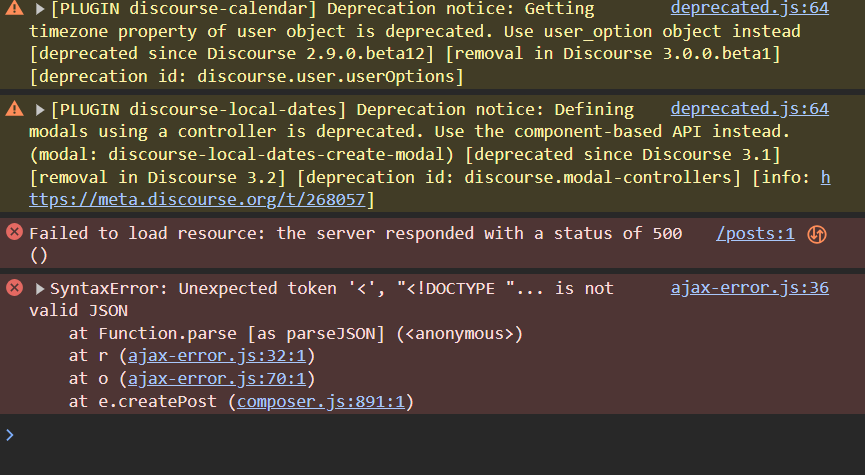Image resolution: width=865 pixels, height=475 pixels.
Task: Click the orange network request icon beside /posts:1
Action: point(817,234)
